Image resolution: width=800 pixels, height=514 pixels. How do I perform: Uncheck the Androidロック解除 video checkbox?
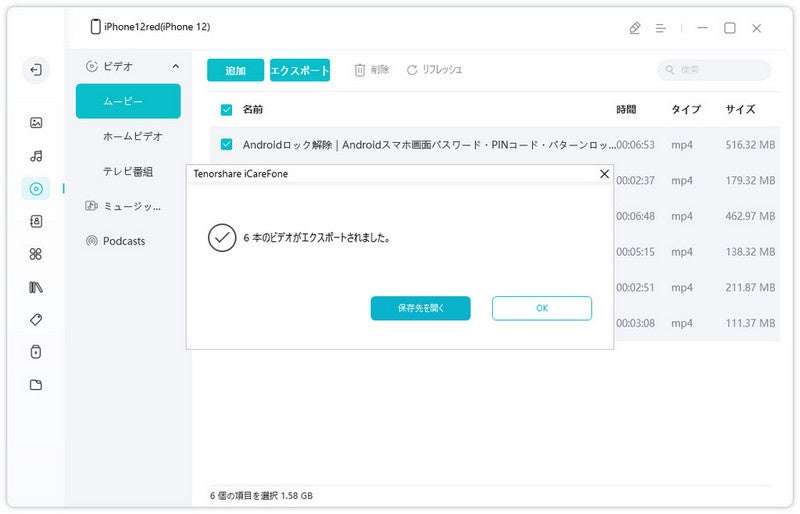tap(227, 145)
